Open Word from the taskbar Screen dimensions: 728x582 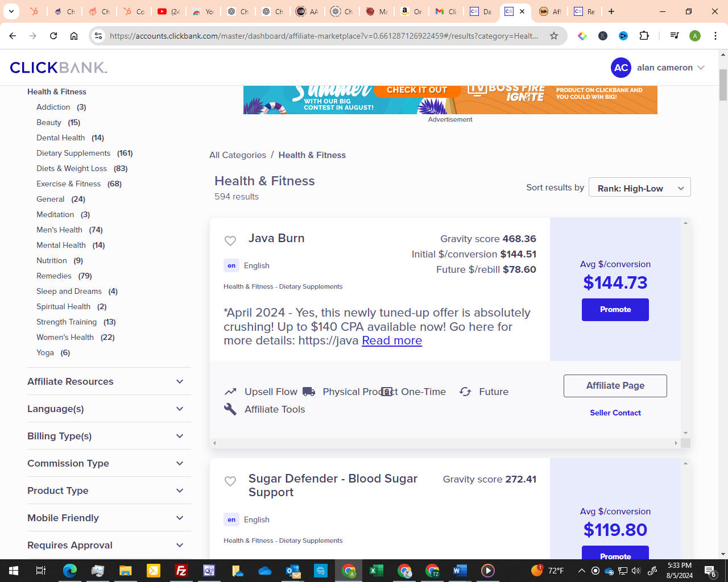[460, 571]
